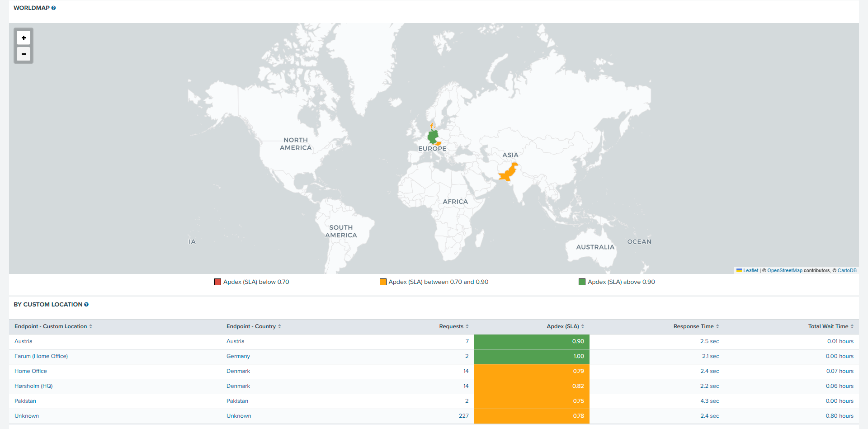Open the Farum (Home Office) location link
The image size is (868, 429).
41,356
